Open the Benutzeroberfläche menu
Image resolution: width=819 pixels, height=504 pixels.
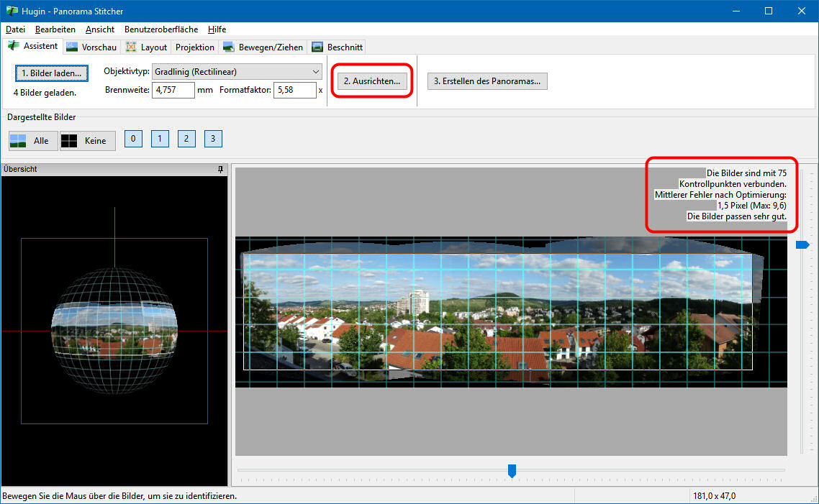tap(160, 29)
